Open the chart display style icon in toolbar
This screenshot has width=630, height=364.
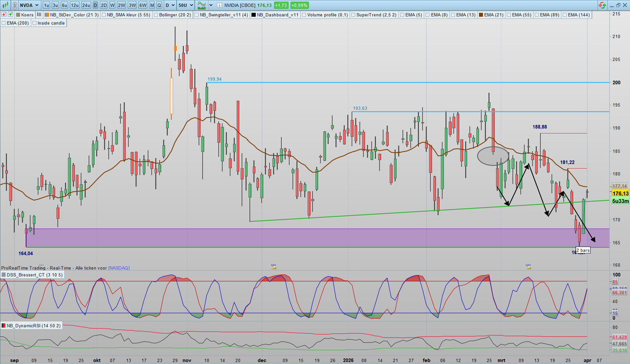point(201,5)
